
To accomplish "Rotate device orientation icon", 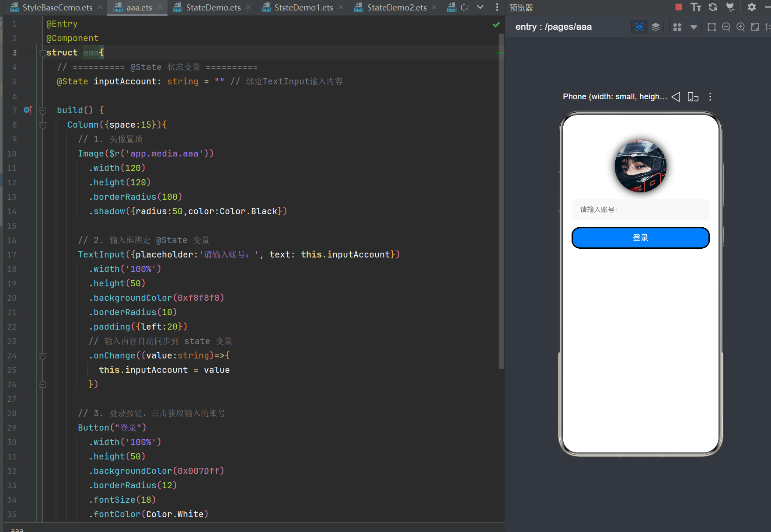I will click(693, 97).
